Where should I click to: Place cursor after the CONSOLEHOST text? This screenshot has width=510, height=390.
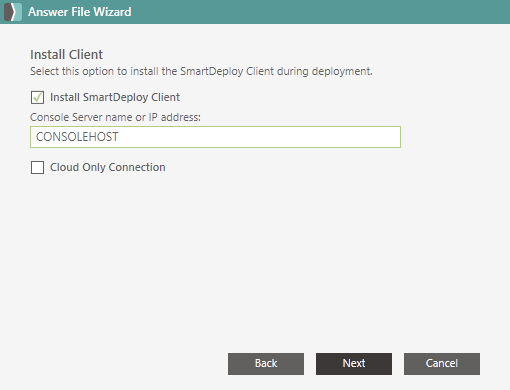(x=119, y=137)
